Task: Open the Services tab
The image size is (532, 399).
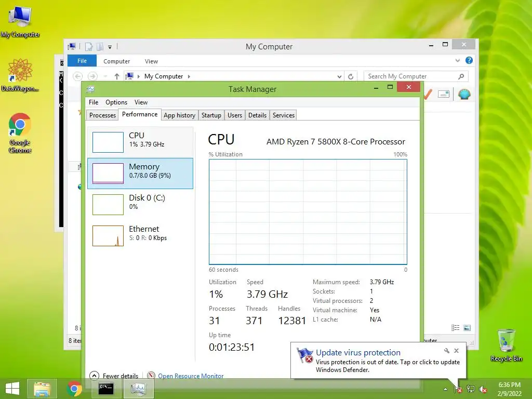Action: [283, 115]
